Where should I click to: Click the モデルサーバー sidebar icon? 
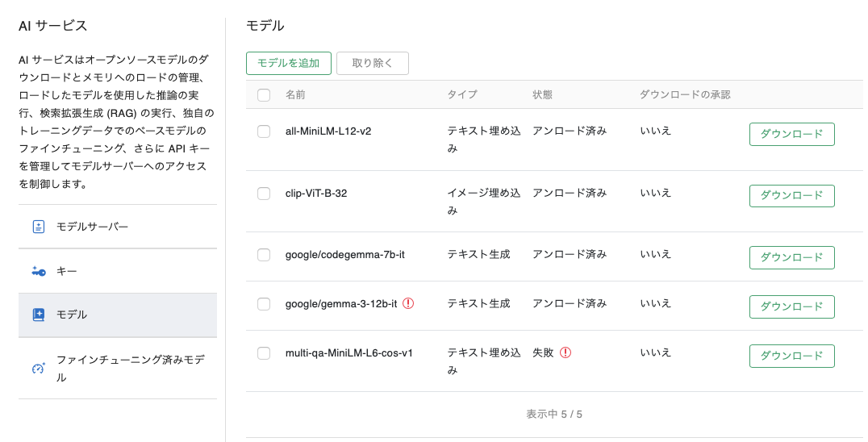(x=38, y=227)
